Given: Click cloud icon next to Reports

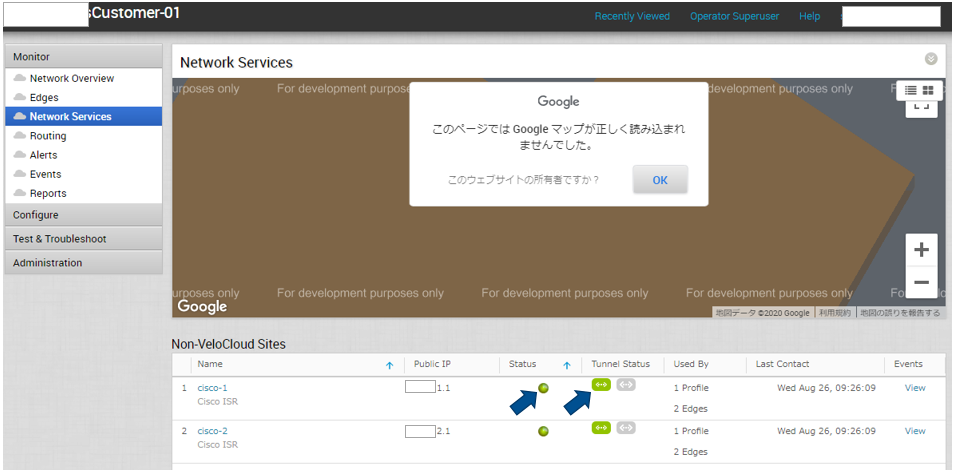Looking at the screenshot, I should coord(20,193).
